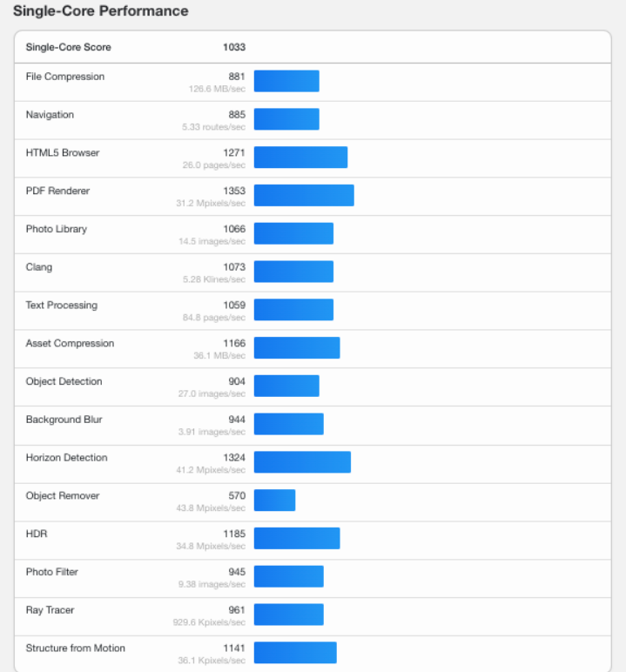Click the Photo Filter score 945
This screenshot has width=626, height=672.
[236, 572]
